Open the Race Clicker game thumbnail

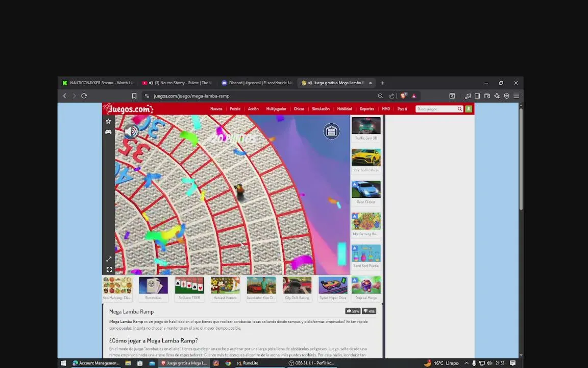[x=366, y=189]
